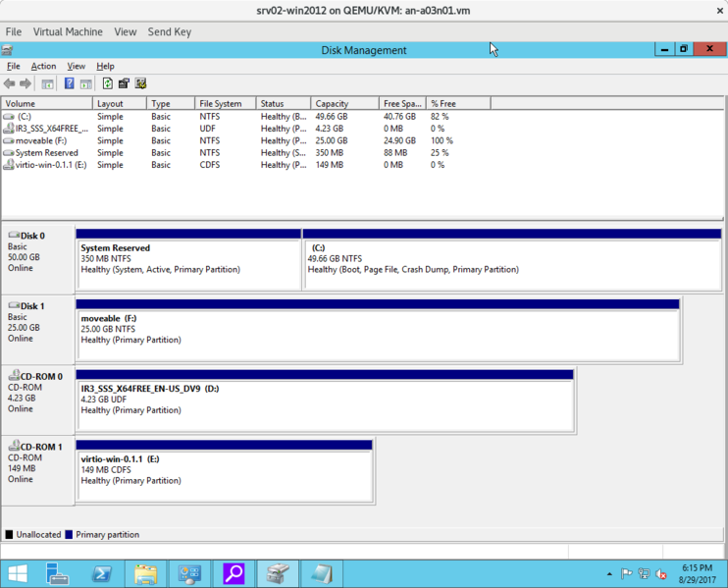The image size is (728, 588).
Task: Click the Forward arrow in the toolbar
Action: pos(26,83)
